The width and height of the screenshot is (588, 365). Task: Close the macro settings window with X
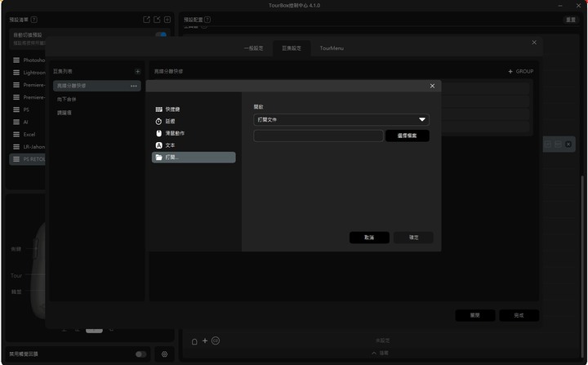pyautogui.click(x=534, y=42)
